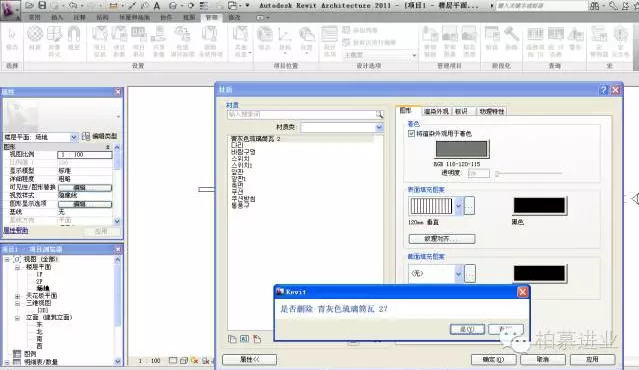Open the cut pattern dropdown arrow
639x370 pixels.
pos(458,273)
